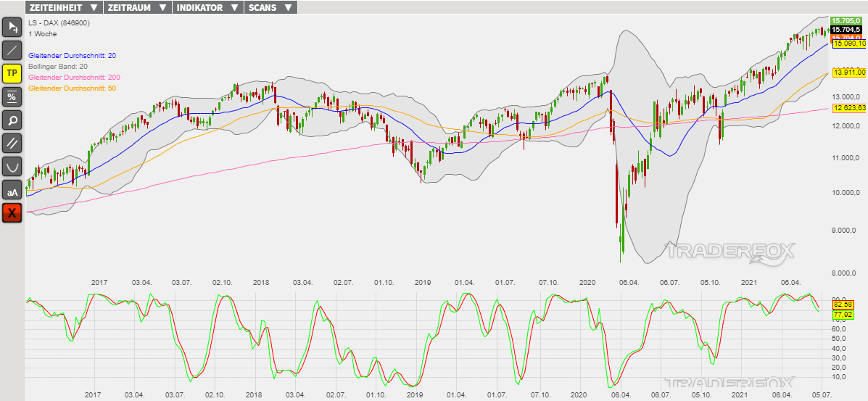The image size is (868, 401).
Task: Select the cursor pointer tool
Action: (x=12, y=28)
